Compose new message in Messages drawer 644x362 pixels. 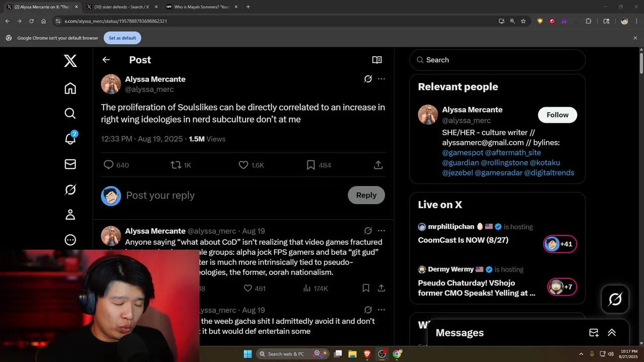[594, 333]
